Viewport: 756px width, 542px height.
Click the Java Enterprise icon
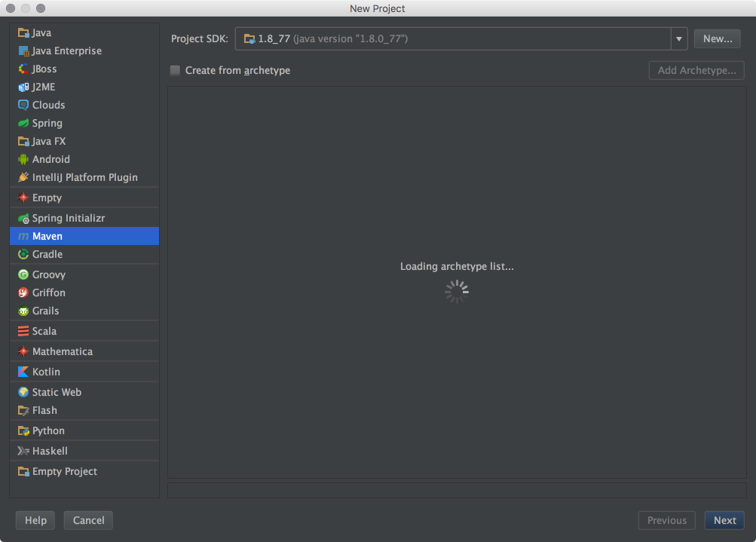coord(23,51)
